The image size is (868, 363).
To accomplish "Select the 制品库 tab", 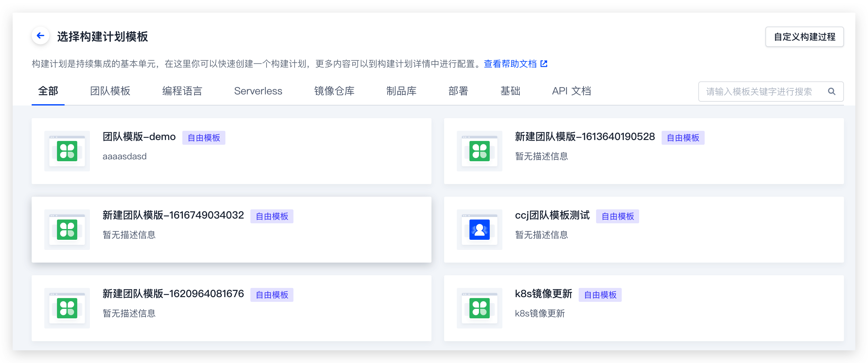I will [x=401, y=91].
